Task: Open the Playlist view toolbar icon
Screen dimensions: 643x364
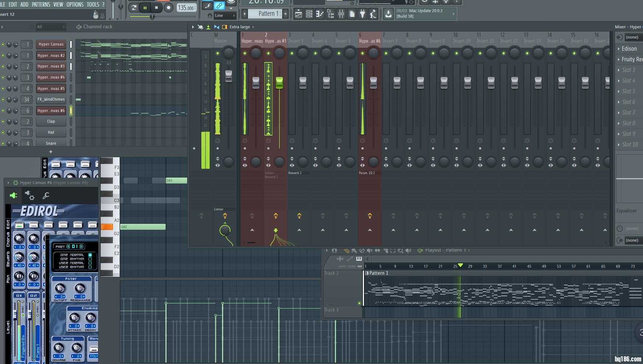Action: [299, 14]
